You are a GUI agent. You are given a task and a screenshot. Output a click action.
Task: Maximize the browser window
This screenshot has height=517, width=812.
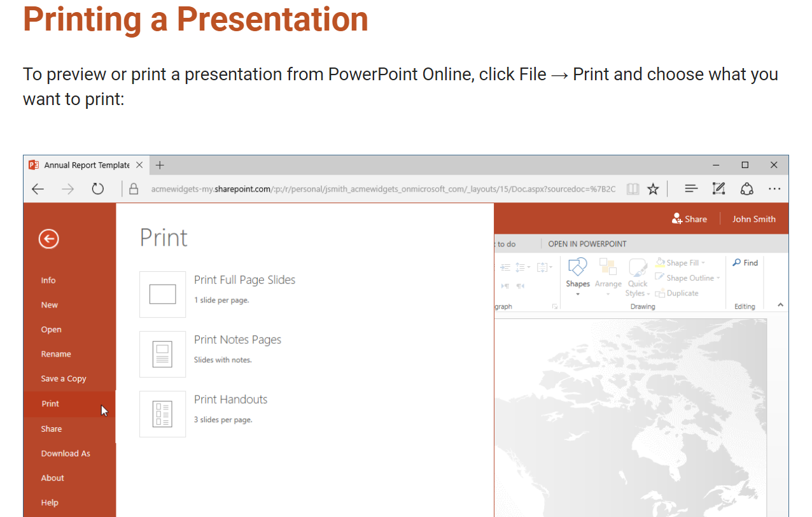(745, 165)
